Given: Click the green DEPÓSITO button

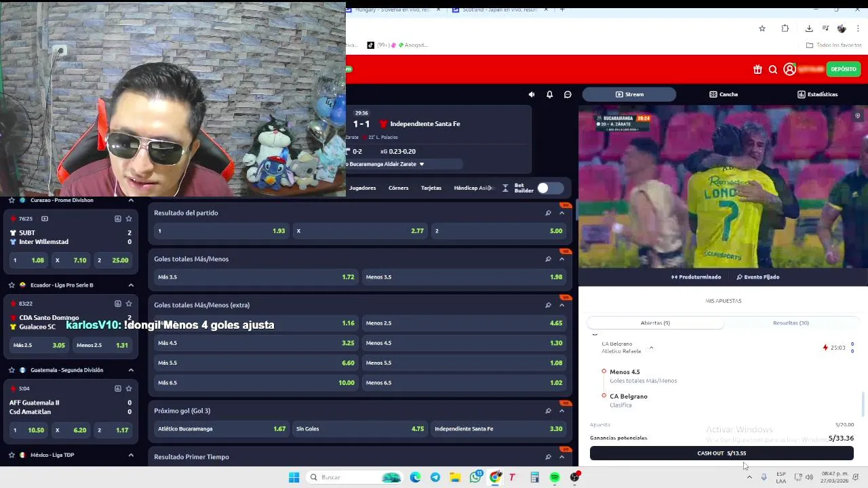Looking at the screenshot, I should 844,69.
